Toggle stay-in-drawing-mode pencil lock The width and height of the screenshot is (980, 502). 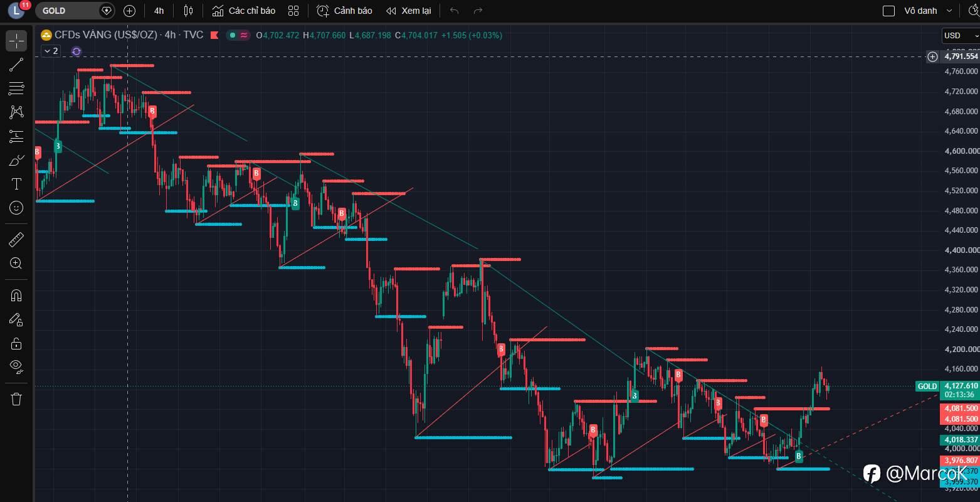point(16,320)
